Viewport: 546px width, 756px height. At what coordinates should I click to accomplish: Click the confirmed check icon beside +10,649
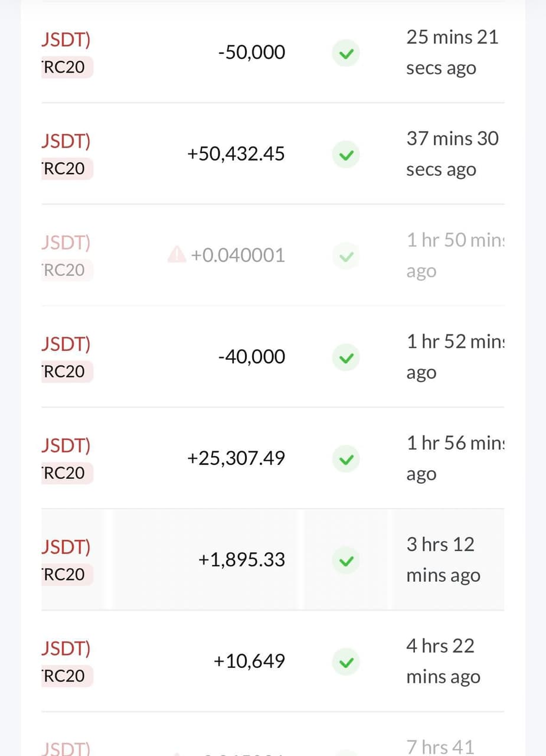(x=346, y=663)
